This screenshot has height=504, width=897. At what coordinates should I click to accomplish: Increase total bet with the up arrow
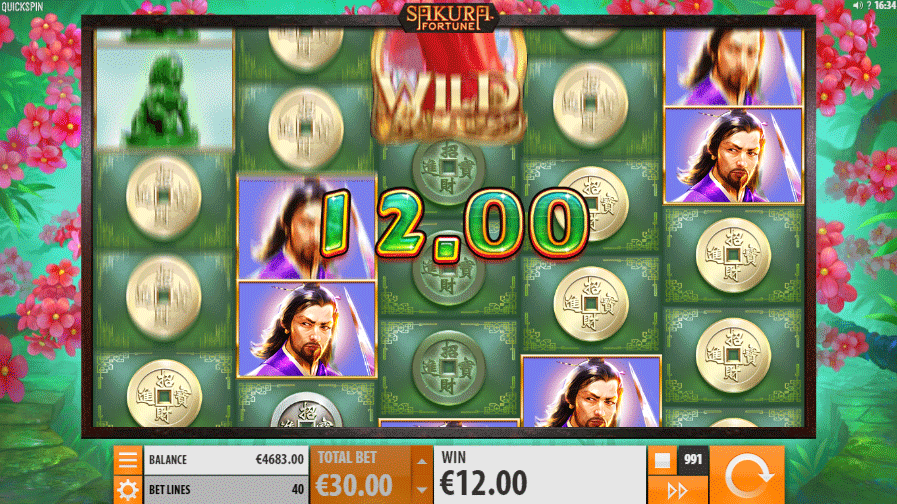point(422,461)
